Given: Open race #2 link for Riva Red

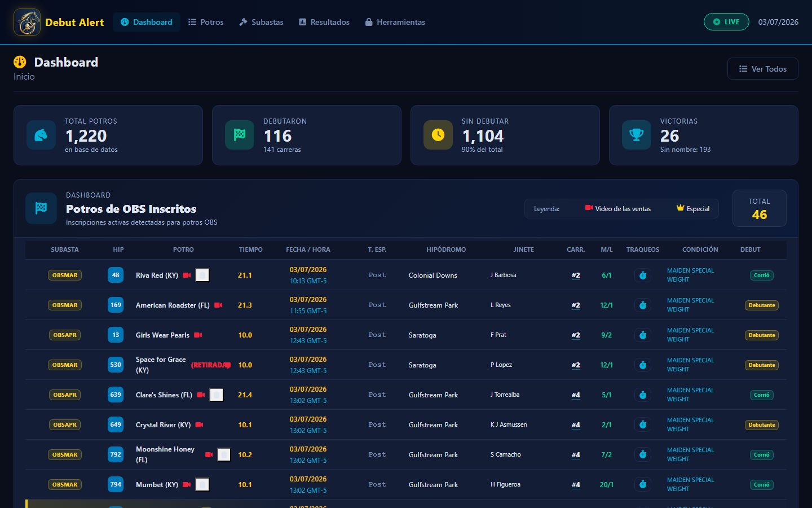Looking at the screenshot, I should pyautogui.click(x=576, y=275).
